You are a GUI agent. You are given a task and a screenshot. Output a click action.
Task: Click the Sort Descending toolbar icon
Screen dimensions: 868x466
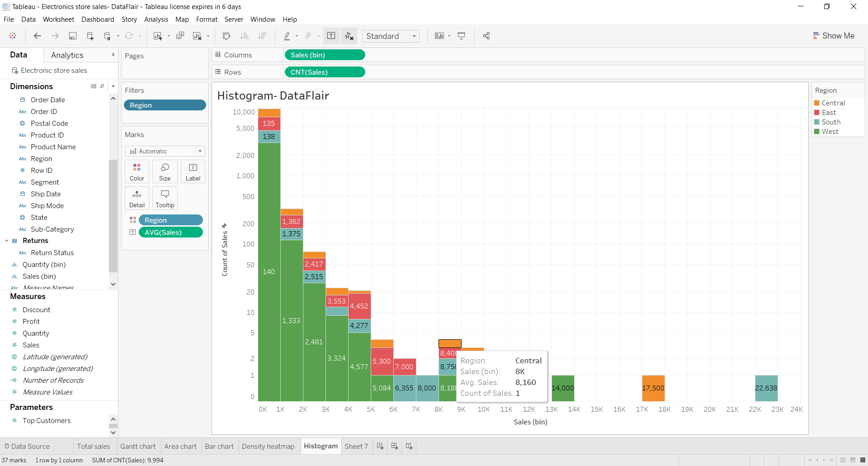pos(262,36)
